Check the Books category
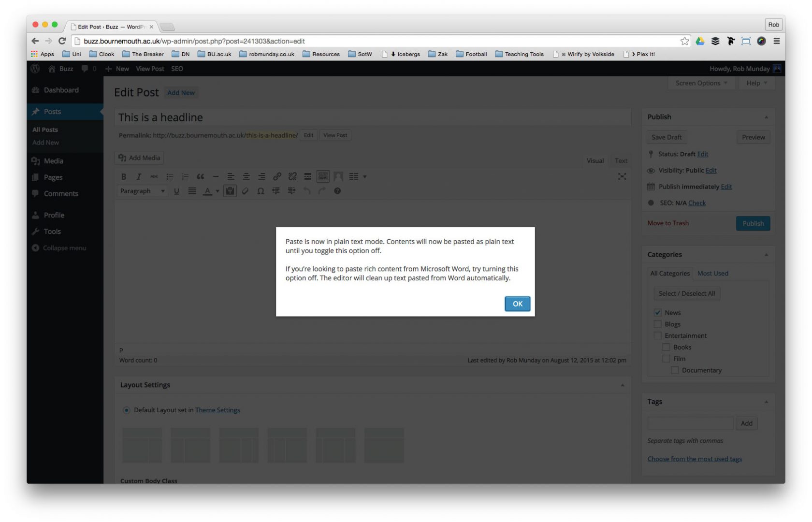Screen dimensions: 812x522 click(666, 347)
